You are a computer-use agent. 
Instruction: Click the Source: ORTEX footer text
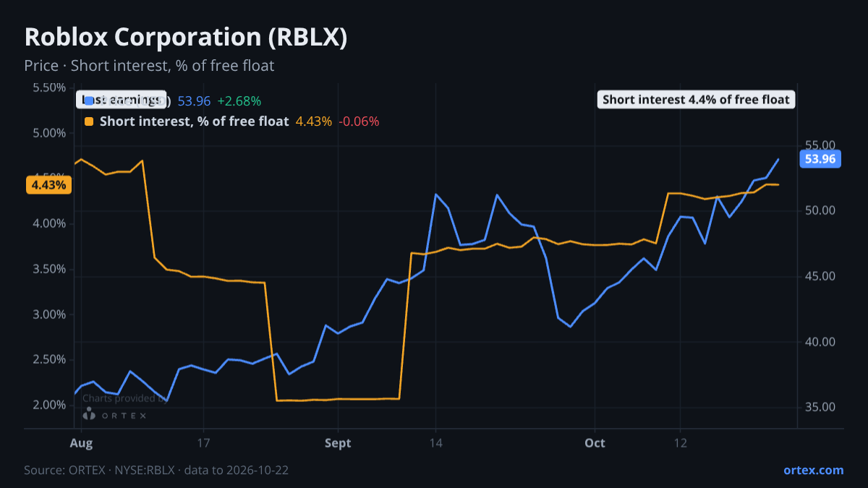click(156, 470)
